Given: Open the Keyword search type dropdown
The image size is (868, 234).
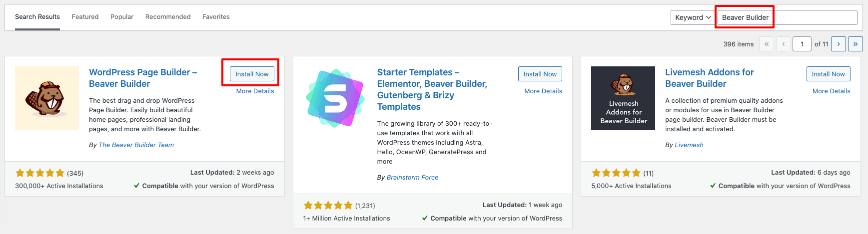Looking at the screenshot, I should click(693, 17).
